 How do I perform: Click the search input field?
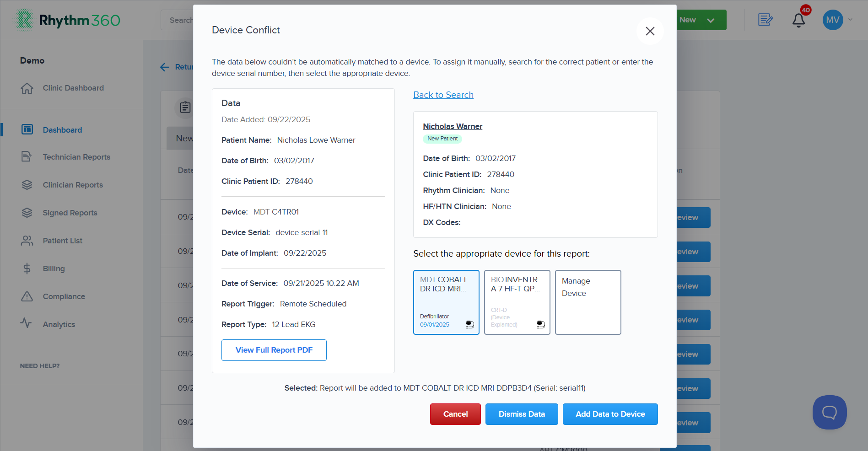tap(177, 20)
